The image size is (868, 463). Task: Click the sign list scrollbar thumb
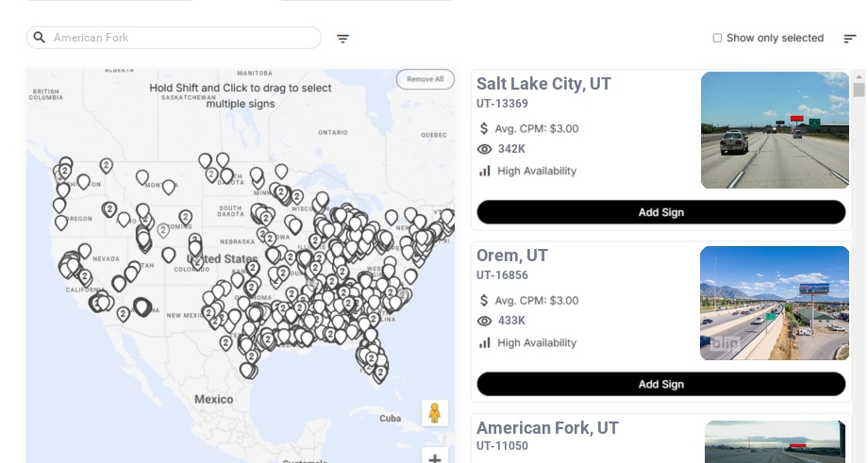(x=859, y=90)
